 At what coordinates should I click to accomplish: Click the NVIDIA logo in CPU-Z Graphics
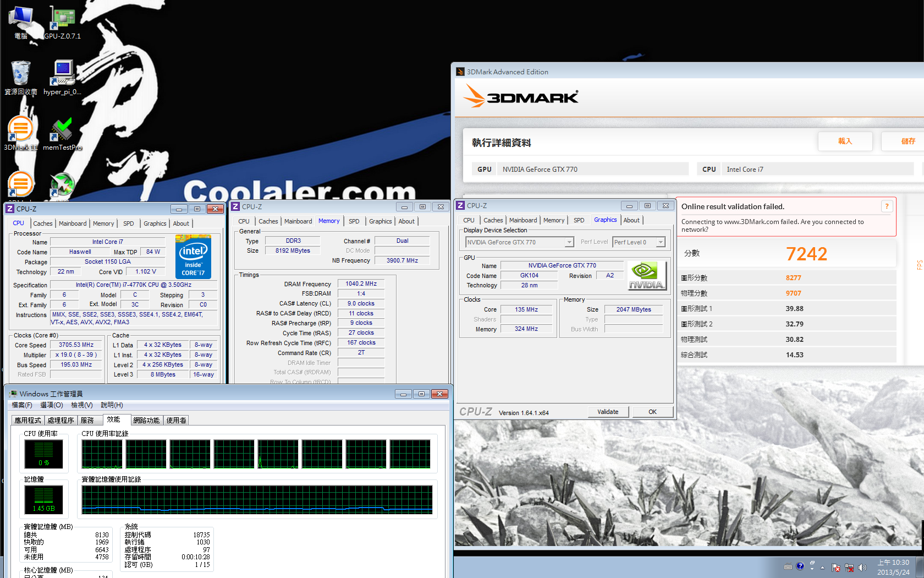(x=647, y=275)
